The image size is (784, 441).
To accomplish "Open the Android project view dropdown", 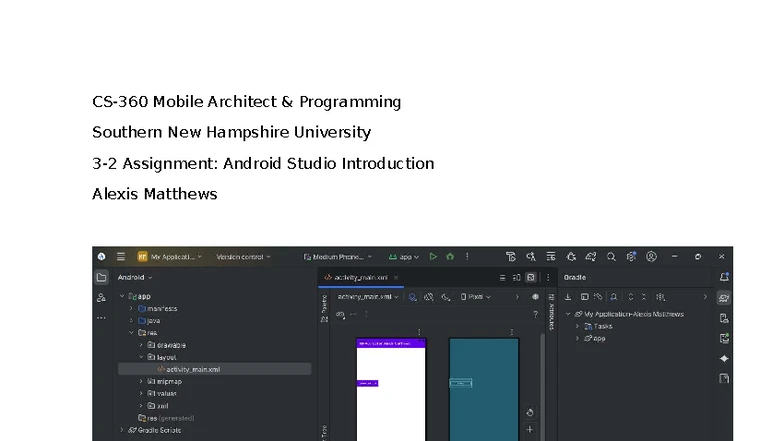I will [x=136, y=277].
